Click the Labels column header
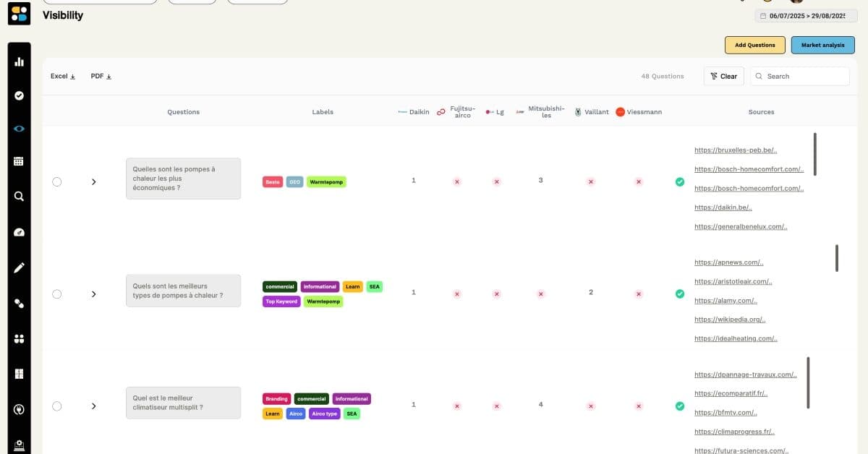The width and height of the screenshot is (868, 454). pyautogui.click(x=323, y=112)
